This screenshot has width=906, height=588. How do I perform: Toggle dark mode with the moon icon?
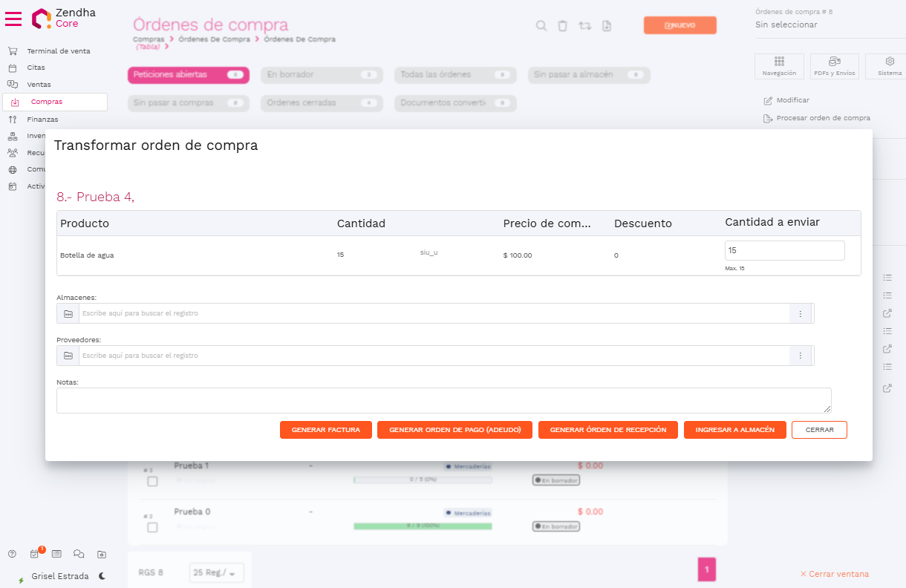click(102, 576)
